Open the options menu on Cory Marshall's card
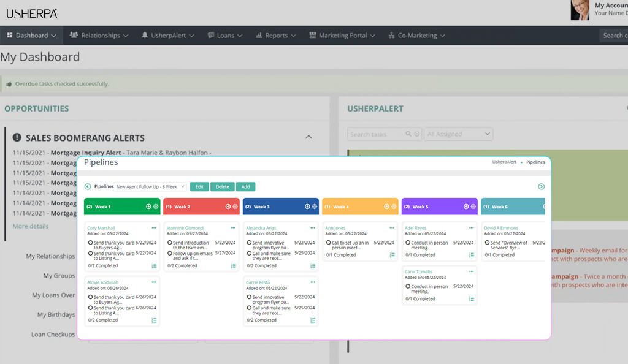 point(155,227)
